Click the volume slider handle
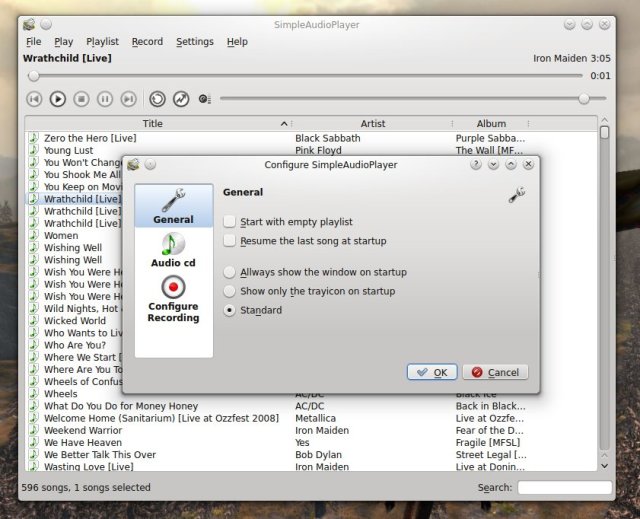640x519 pixels. [x=584, y=98]
